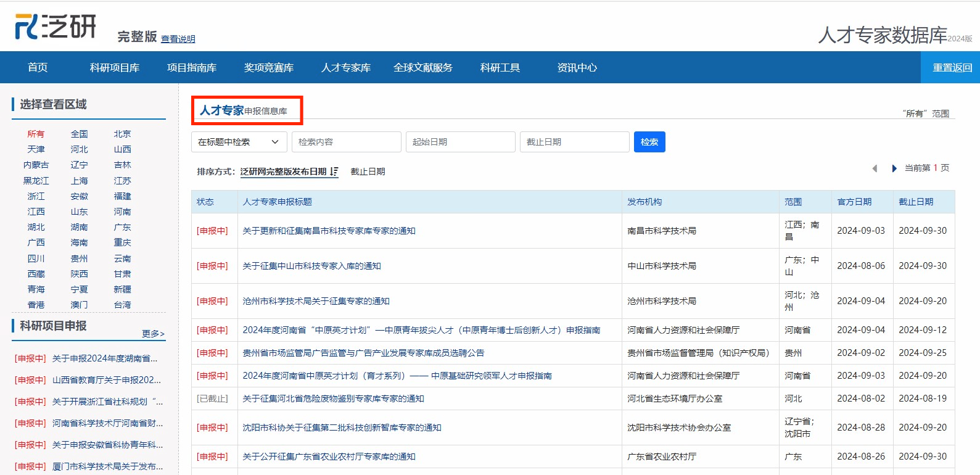
Task: Open 人才专家库 menu item
Action: tap(346, 67)
